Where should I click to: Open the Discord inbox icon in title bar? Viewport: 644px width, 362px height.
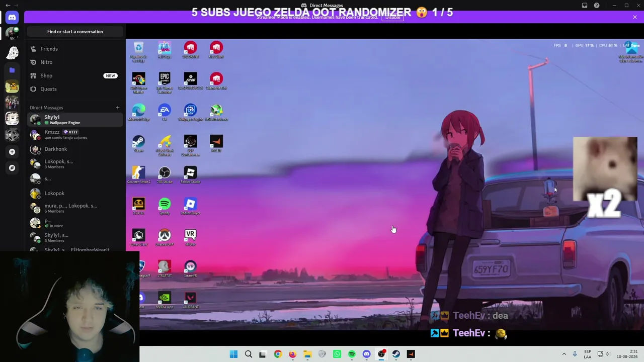click(585, 6)
